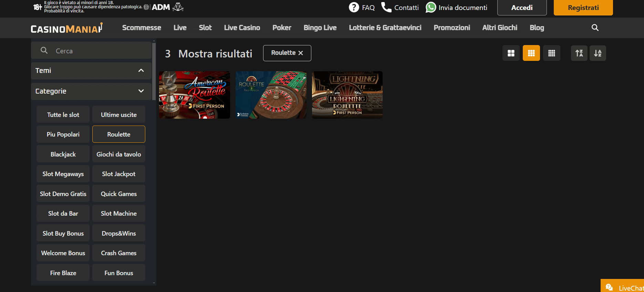Open Lightning Roulette First Person thumbnail
This screenshot has width=644, height=292.
[347, 95]
